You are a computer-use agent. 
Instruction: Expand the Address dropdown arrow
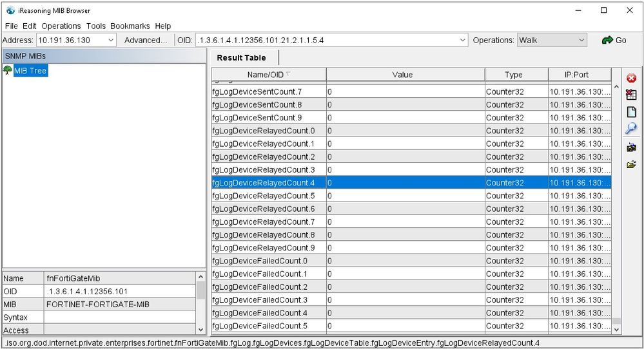coord(111,40)
